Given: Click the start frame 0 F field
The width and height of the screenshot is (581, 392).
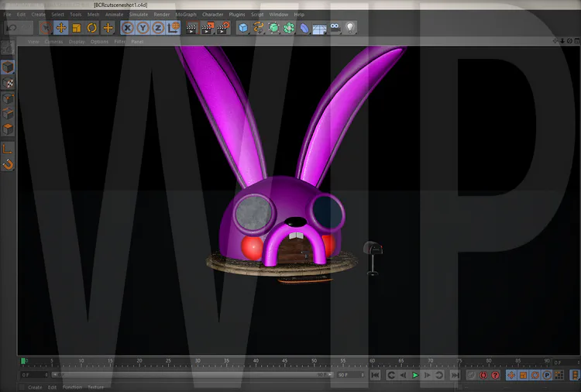Looking at the screenshot, I should (34, 375).
